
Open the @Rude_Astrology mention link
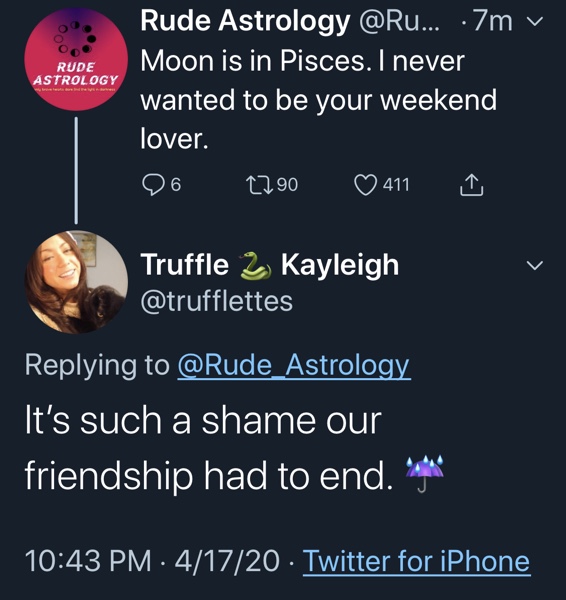294,365
